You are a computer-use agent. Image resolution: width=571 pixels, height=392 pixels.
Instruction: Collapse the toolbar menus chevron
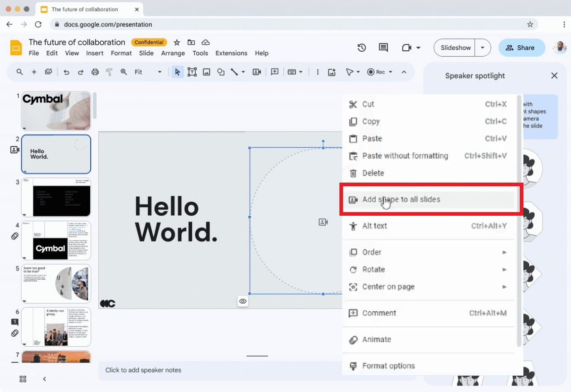pos(404,72)
